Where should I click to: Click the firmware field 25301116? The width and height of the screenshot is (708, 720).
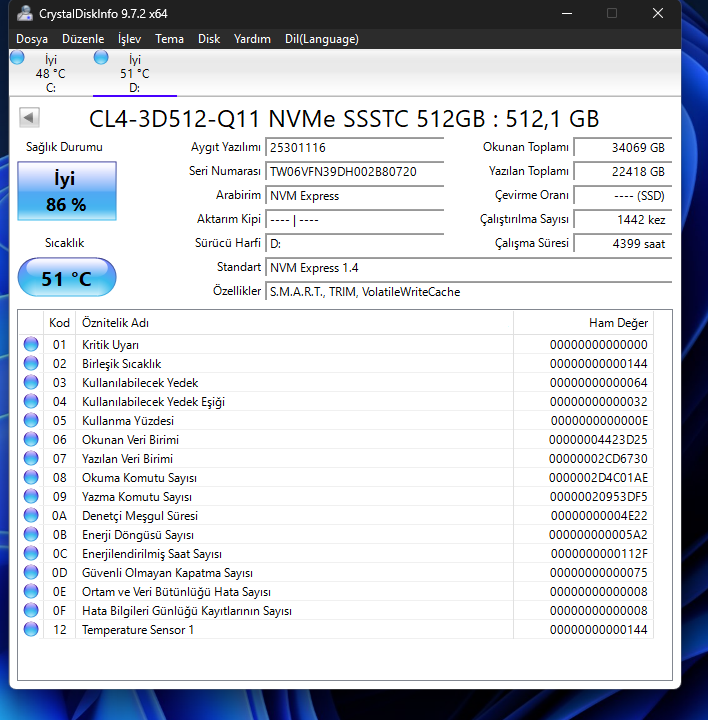tap(354, 148)
